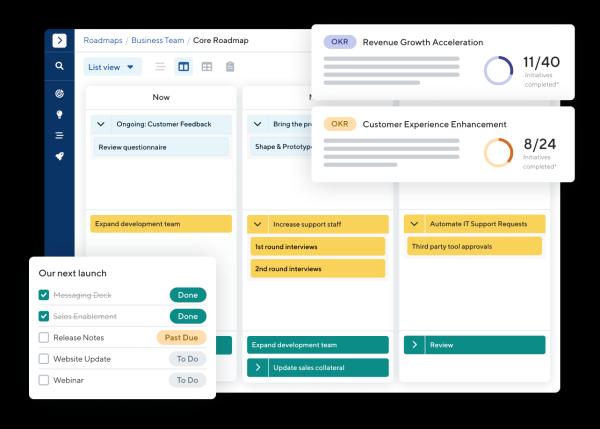Viewport: 600px width, 429px height.
Task: Click the clipboard icon in the toolbar
Action: (x=230, y=67)
